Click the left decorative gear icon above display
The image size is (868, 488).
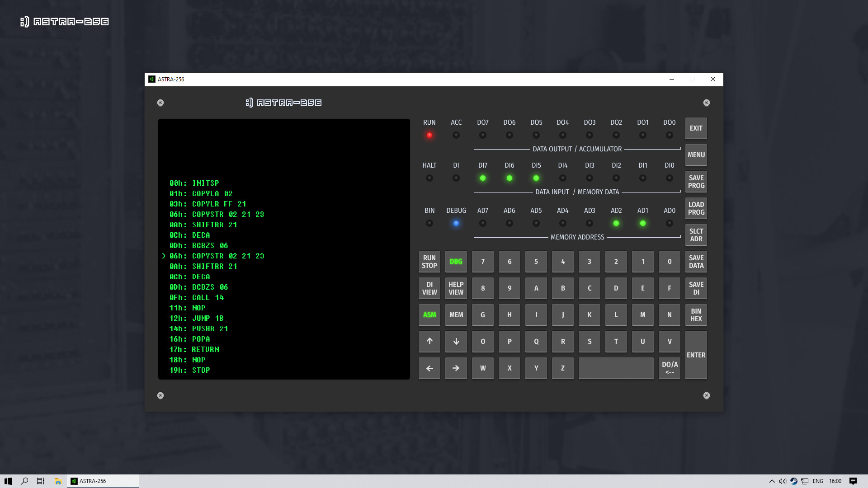(160, 103)
